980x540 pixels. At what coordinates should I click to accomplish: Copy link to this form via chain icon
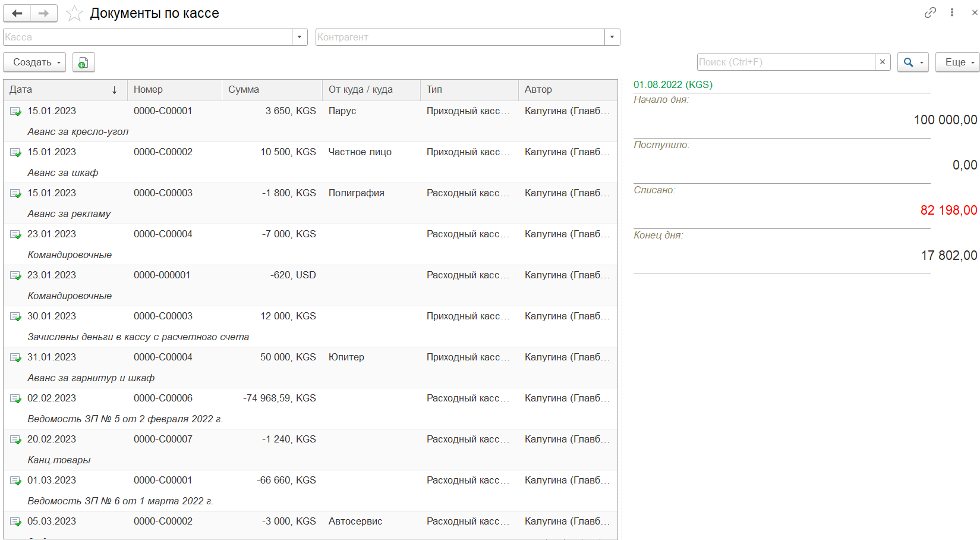click(930, 12)
